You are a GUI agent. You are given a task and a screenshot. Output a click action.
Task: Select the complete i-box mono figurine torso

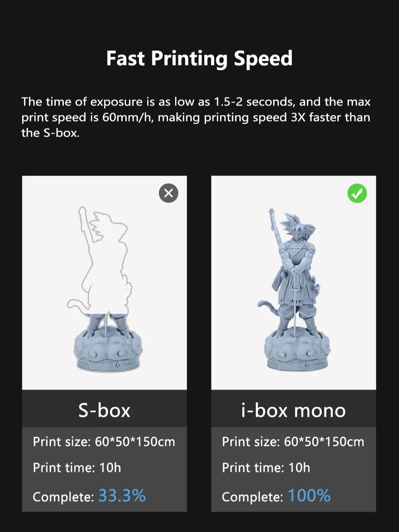click(x=296, y=259)
